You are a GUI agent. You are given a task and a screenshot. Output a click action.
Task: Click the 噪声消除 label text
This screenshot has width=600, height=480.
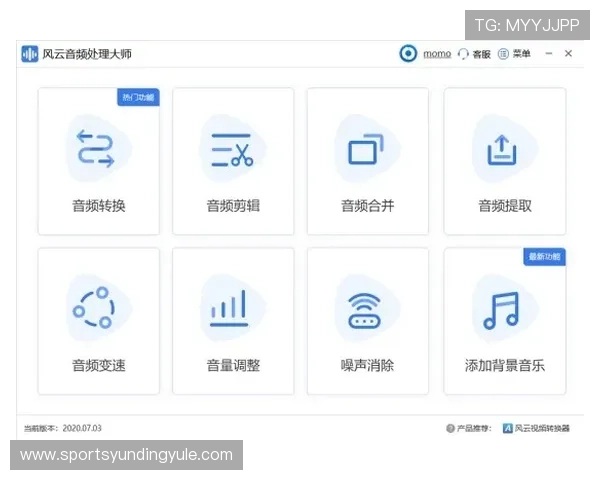[367, 365]
